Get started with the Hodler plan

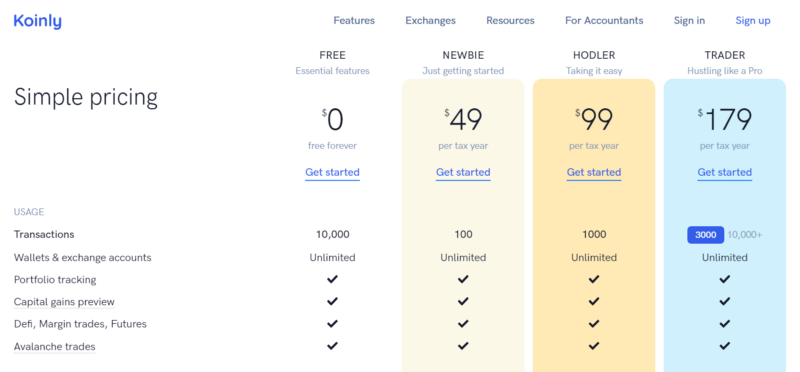coord(594,172)
